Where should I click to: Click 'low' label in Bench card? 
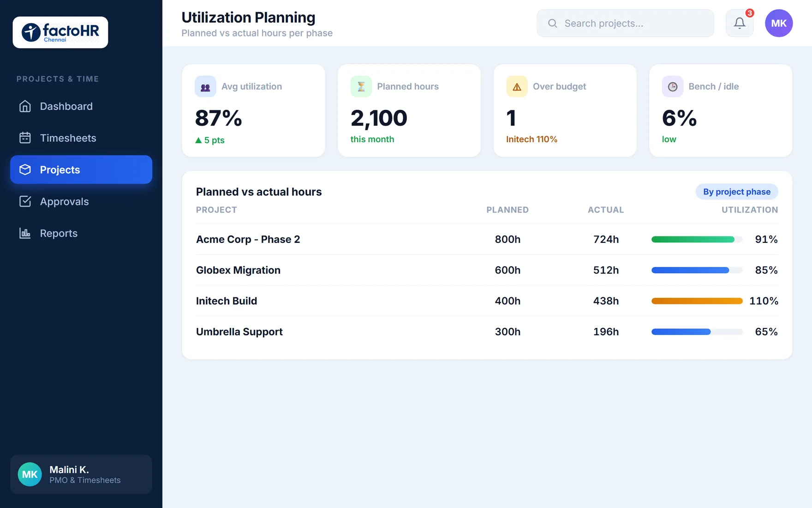[669, 139]
